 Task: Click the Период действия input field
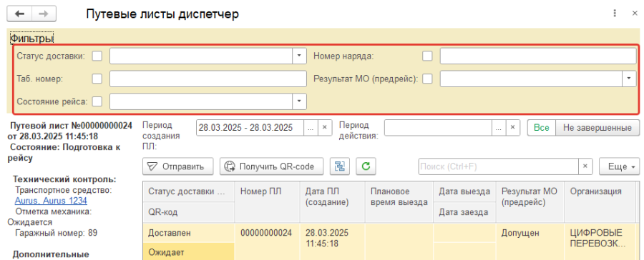pyautogui.click(x=438, y=128)
